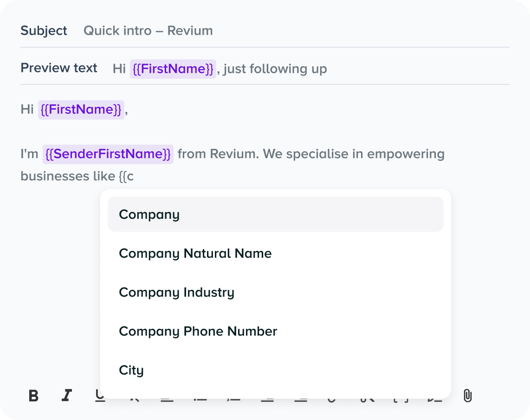Click the SenderFirstName variable tag

[x=108, y=154]
